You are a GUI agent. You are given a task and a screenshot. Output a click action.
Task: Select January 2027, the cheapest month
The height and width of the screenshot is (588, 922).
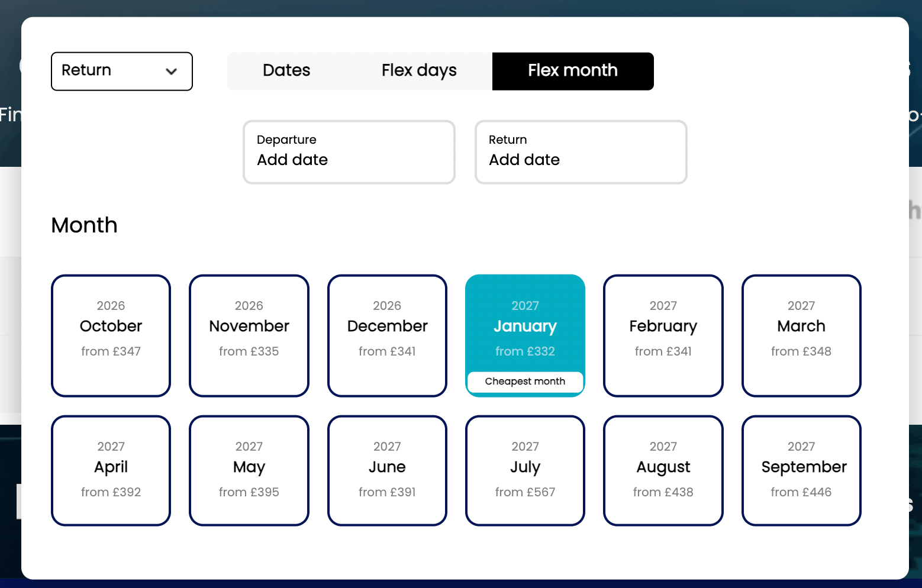click(x=526, y=335)
